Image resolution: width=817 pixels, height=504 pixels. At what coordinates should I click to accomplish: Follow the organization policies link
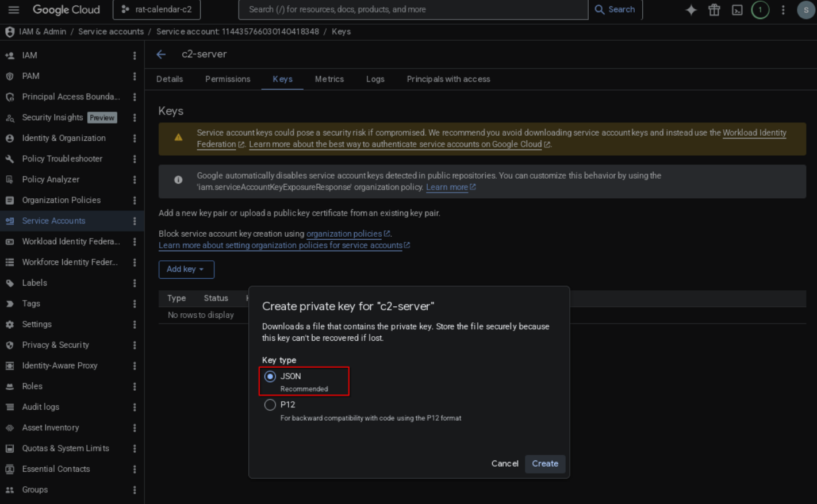[x=344, y=234]
